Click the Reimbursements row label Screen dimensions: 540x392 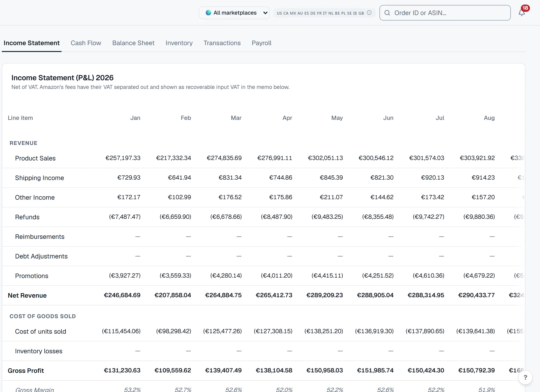click(40, 237)
